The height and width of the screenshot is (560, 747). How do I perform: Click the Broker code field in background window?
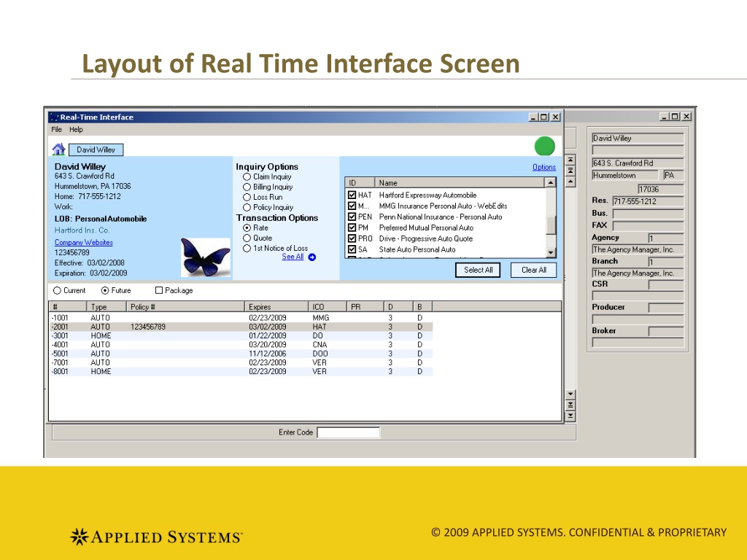pos(666,331)
